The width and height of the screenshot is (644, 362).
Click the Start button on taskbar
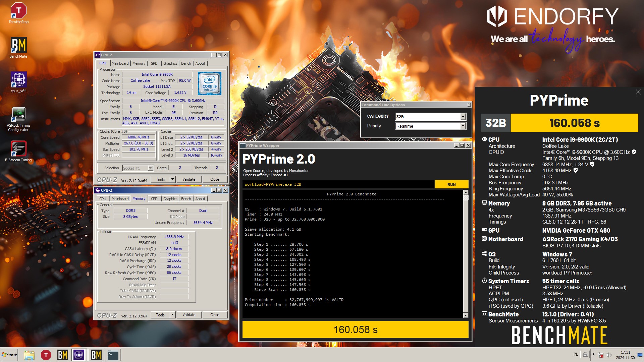[x=9, y=355]
